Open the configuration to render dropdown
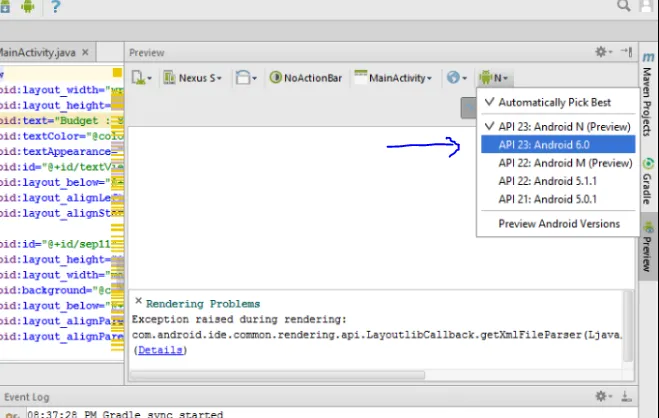Screen dimensions: 659x418 pos(141,78)
